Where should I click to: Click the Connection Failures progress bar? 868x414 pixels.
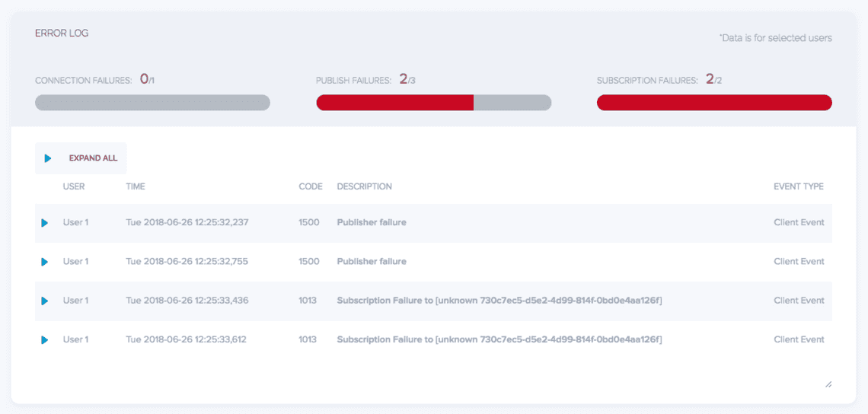click(x=152, y=103)
